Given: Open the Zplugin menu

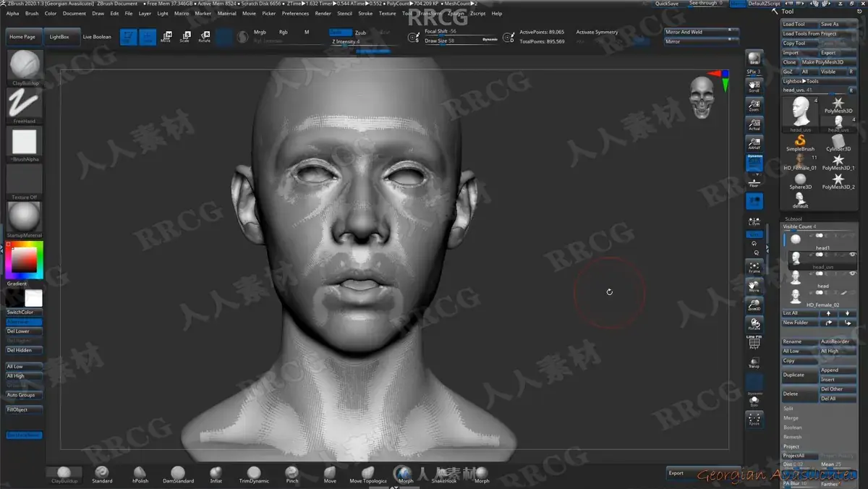Looking at the screenshot, I should point(456,13).
